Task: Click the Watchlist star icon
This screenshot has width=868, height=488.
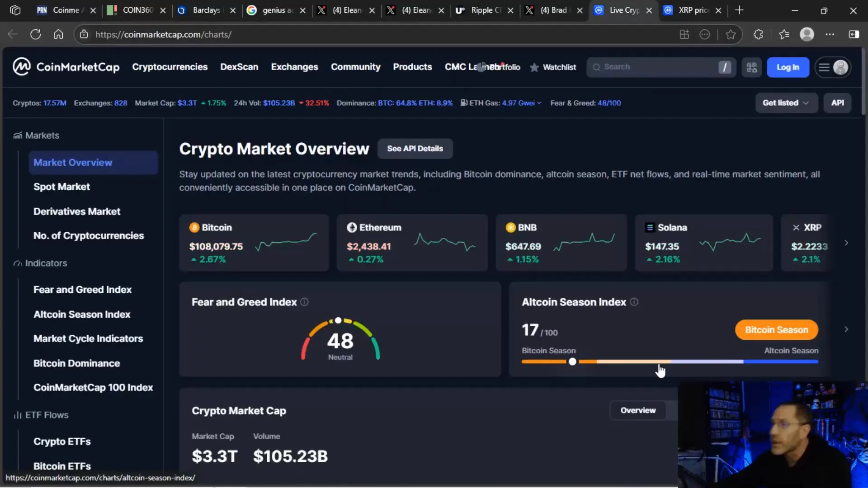Action: click(x=534, y=67)
